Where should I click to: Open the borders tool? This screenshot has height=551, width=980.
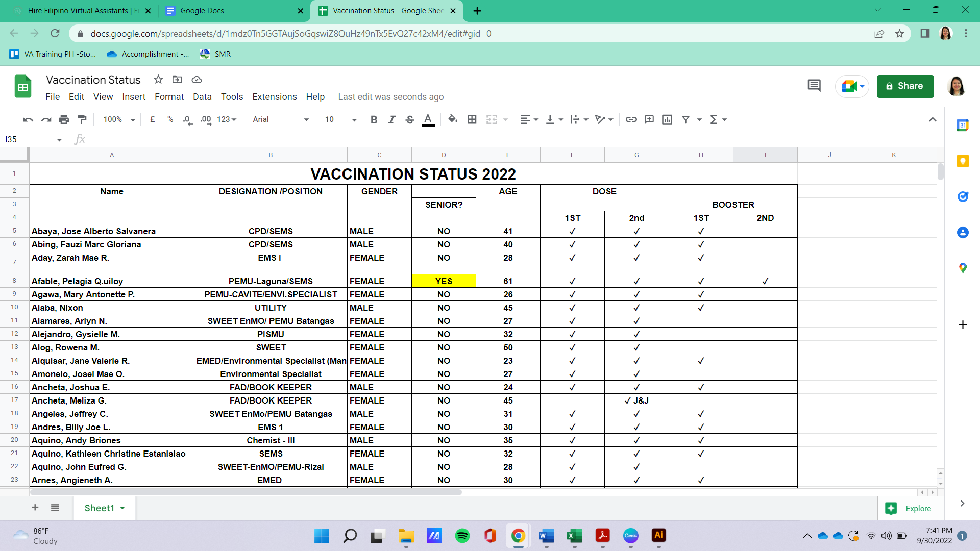[x=472, y=119]
